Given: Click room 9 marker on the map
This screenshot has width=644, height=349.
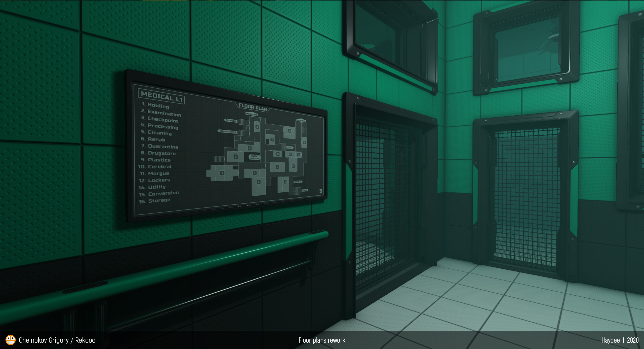Looking at the screenshot, I should click(277, 167).
